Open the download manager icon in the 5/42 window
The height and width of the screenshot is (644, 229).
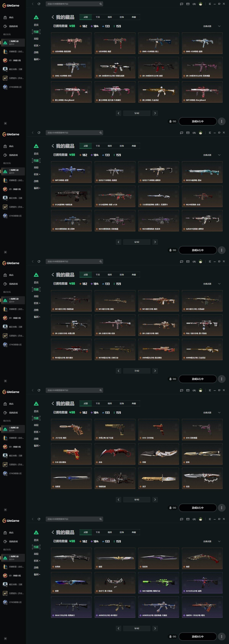click(194, 4)
